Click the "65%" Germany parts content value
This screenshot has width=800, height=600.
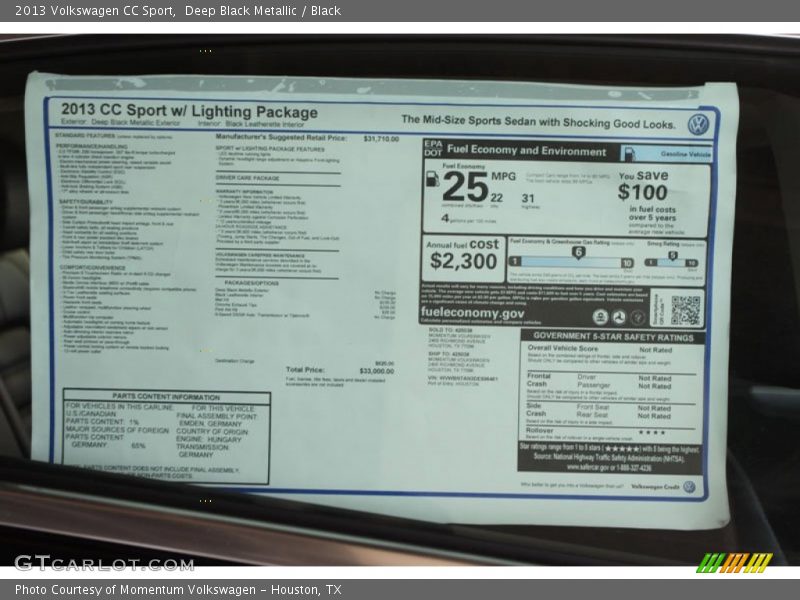pyautogui.click(x=138, y=445)
